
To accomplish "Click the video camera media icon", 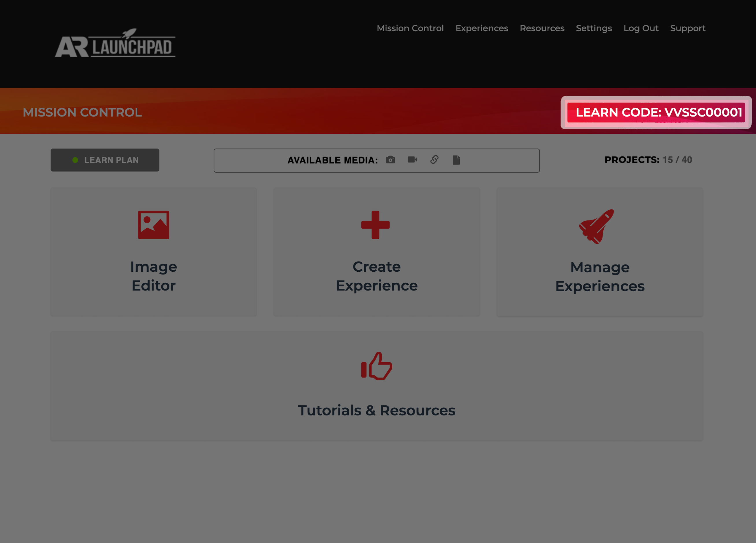I will 412,160.
